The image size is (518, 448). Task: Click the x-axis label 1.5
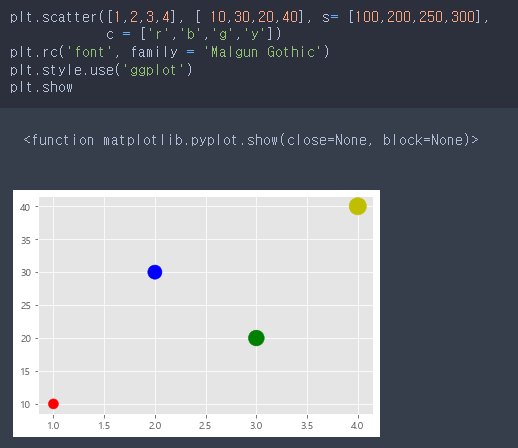click(104, 425)
